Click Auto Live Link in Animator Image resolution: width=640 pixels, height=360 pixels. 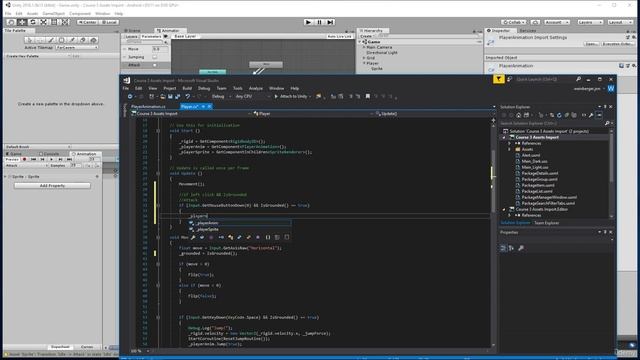(x=339, y=36)
